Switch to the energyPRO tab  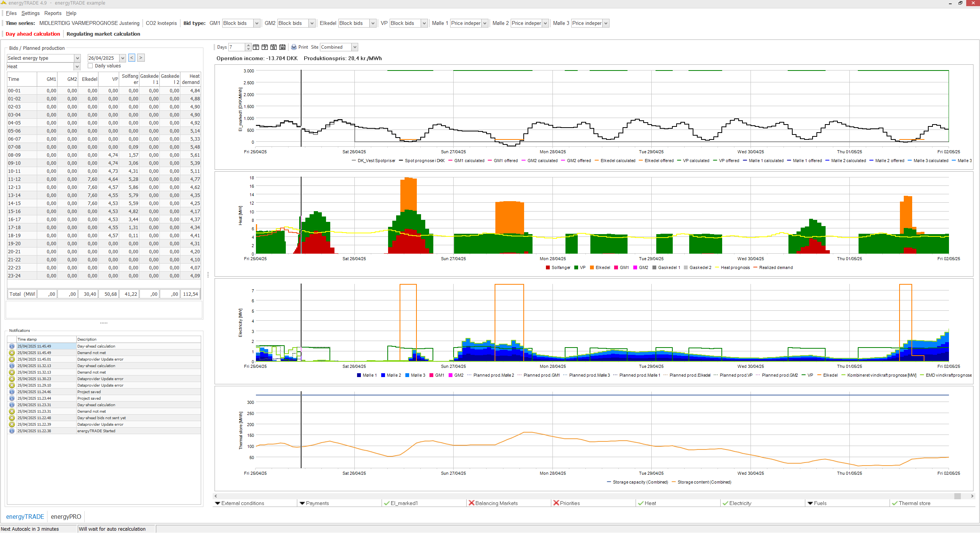tap(66, 517)
